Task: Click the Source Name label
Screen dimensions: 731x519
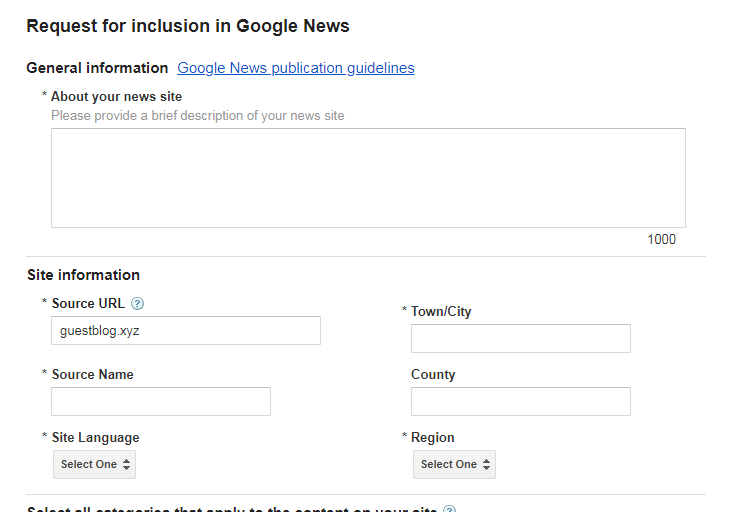Action: [93, 374]
